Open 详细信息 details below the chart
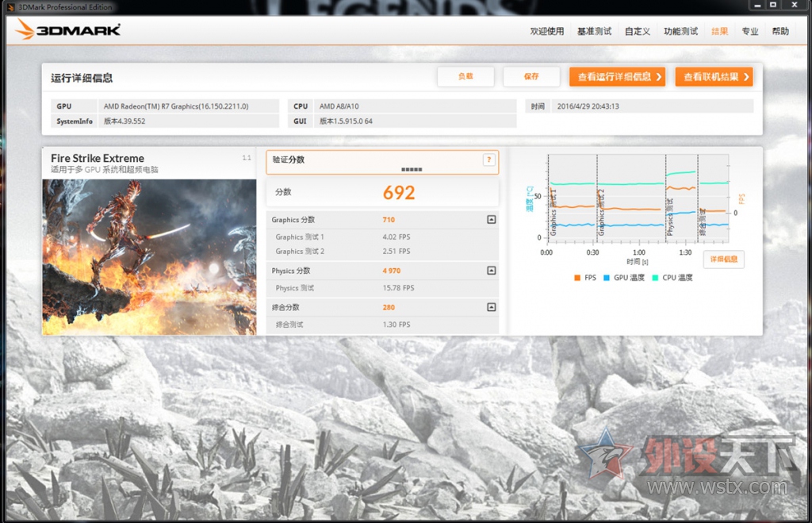The width and height of the screenshot is (812, 523). [x=723, y=260]
